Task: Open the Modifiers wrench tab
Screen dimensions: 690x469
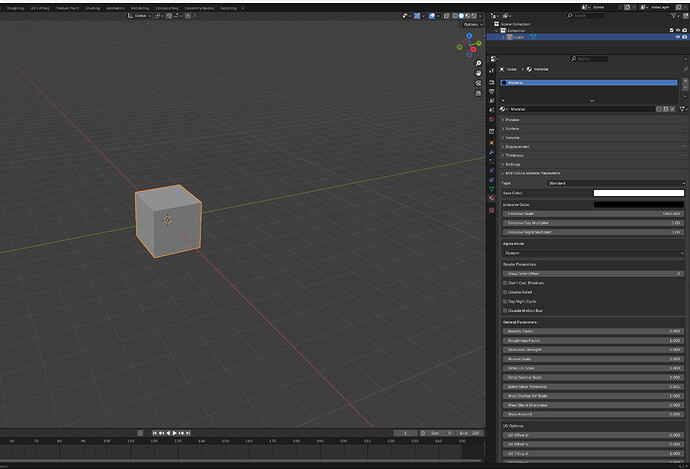Action: point(492,152)
